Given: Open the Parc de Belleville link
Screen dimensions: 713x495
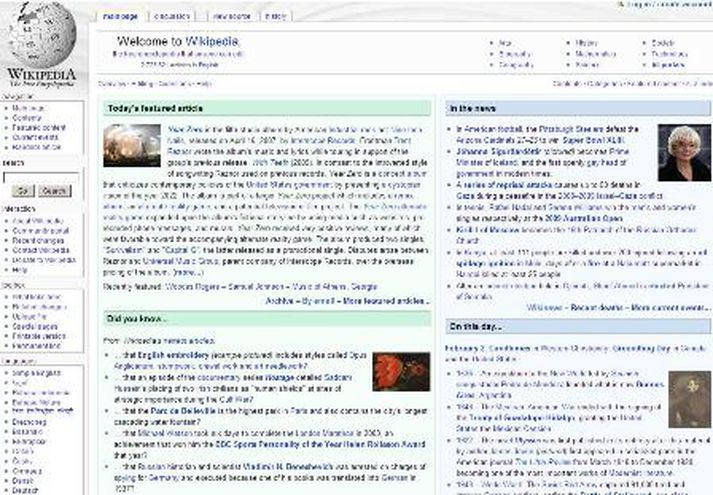Looking at the screenshot, I should [x=183, y=411].
